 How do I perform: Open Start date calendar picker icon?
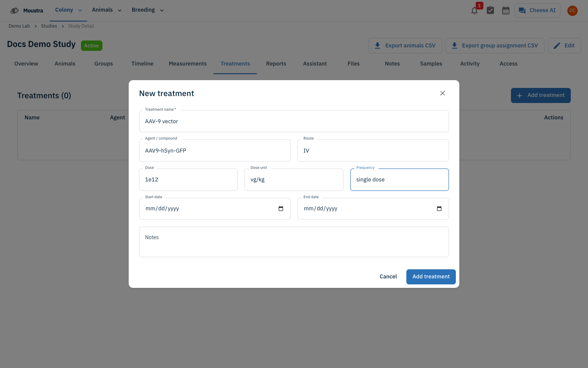coord(281,209)
